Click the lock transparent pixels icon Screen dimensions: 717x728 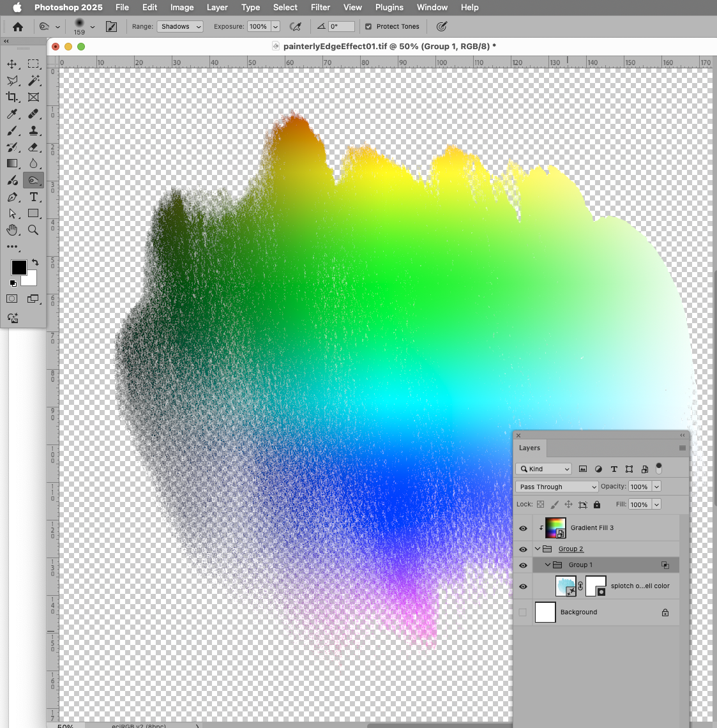(x=540, y=504)
